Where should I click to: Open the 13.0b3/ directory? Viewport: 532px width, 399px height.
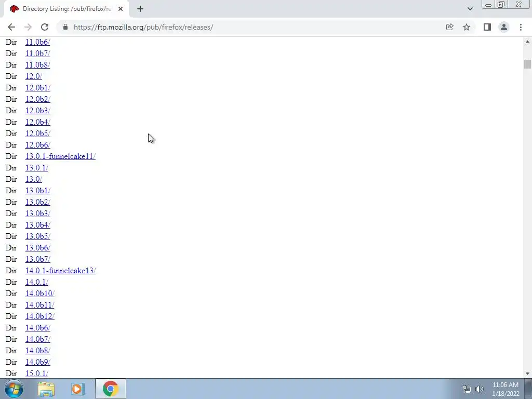click(x=37, y=214)
